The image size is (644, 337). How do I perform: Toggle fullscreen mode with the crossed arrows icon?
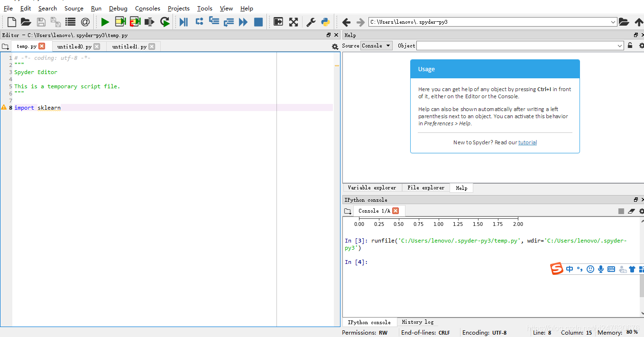(294, 22)
